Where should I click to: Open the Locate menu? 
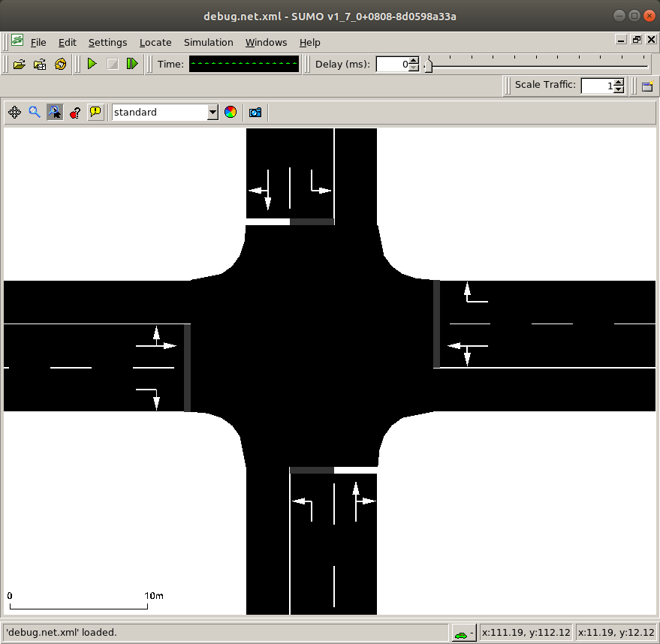pyautogui.click(x=155, y=43)
